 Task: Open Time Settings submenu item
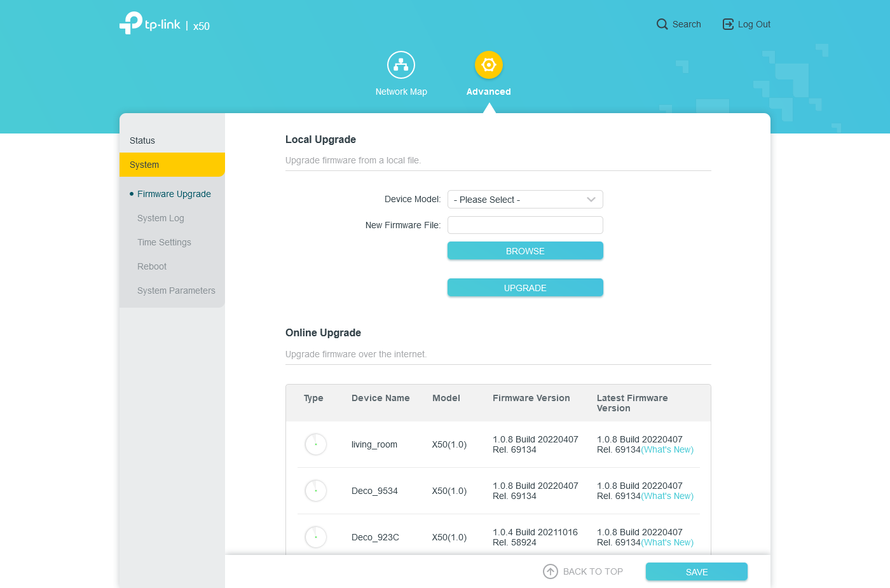(164, 242)
